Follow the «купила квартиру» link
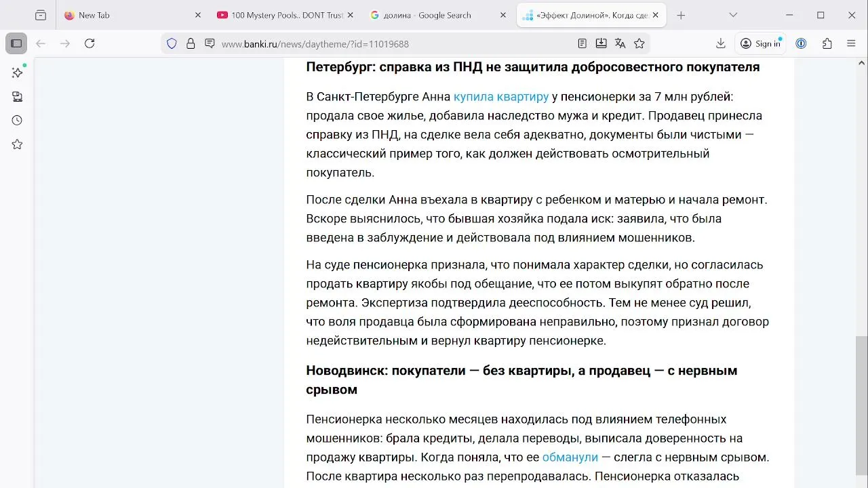 pyautogui.click(x=501, y=96)
